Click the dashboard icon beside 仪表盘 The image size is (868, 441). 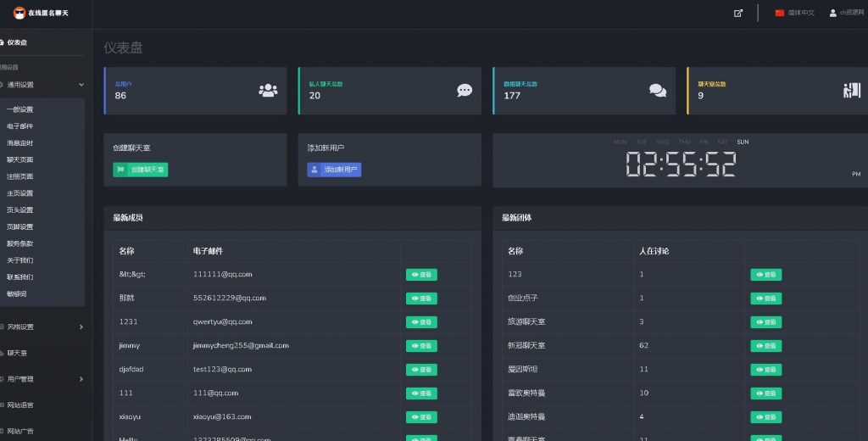coord(2,42)
